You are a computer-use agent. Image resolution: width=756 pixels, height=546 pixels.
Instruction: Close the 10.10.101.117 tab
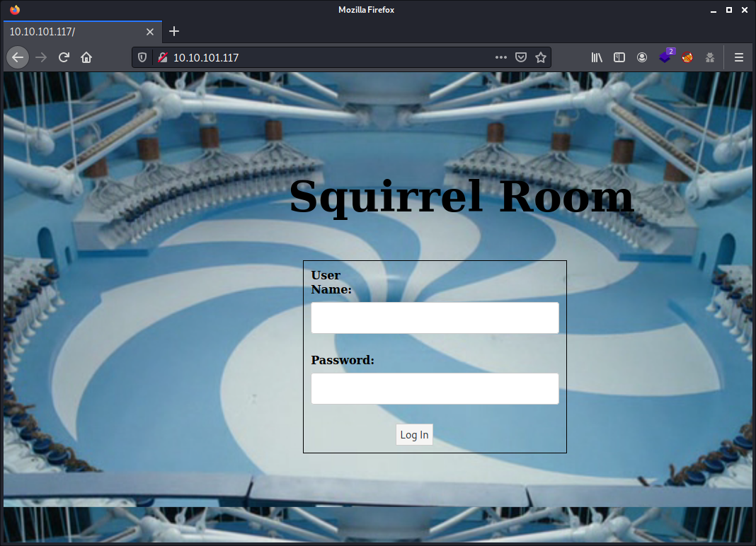click(x=150, y=32)
